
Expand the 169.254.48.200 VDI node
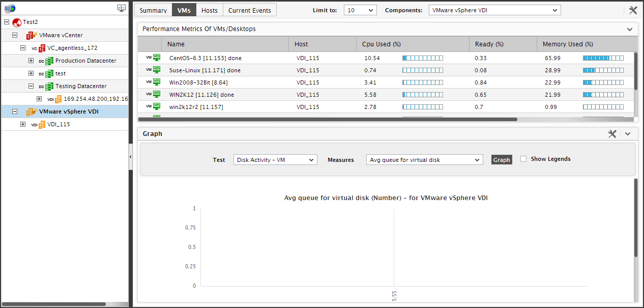coord(39,99)
